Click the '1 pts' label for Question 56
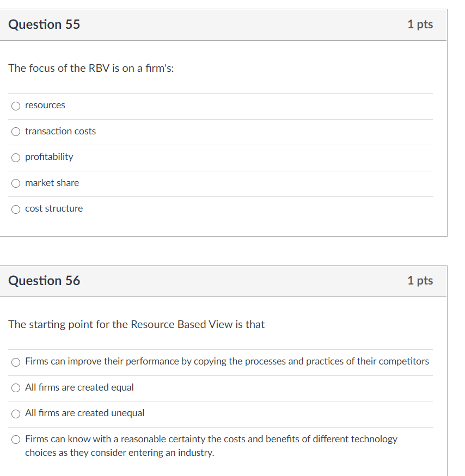The height and width of the screenshot is (476, 465). coord(420,281)
